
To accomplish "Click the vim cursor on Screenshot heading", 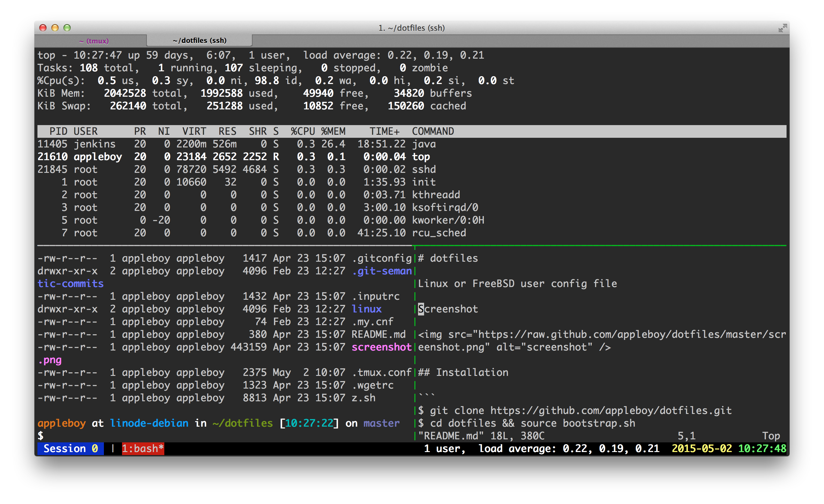I will click(421, 309).
